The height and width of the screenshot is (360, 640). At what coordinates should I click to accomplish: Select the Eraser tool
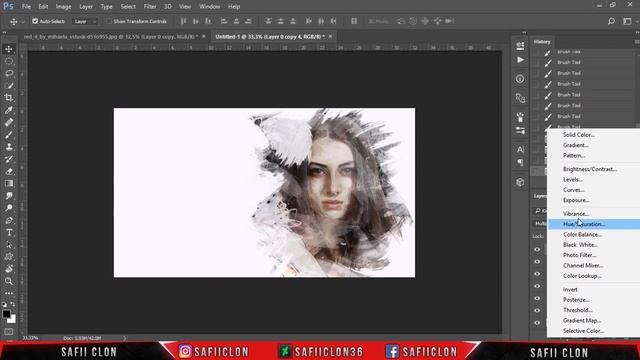coord(9,171)
